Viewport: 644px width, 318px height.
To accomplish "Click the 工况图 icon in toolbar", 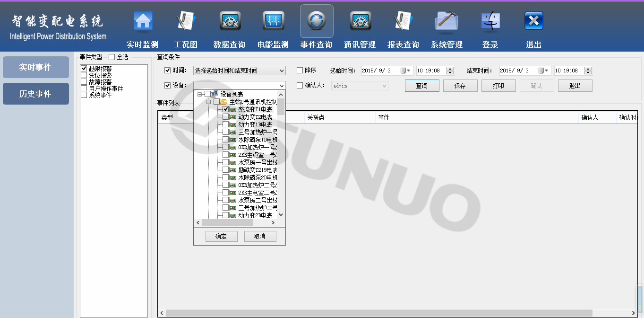I will point(186,21).
